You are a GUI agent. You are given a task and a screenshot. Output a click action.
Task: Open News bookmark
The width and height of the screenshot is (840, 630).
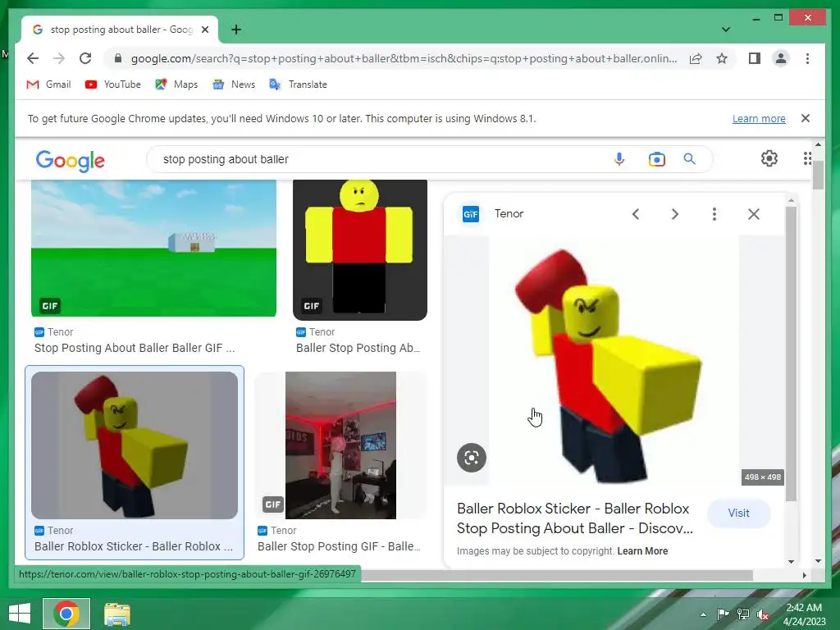(234, 84)
